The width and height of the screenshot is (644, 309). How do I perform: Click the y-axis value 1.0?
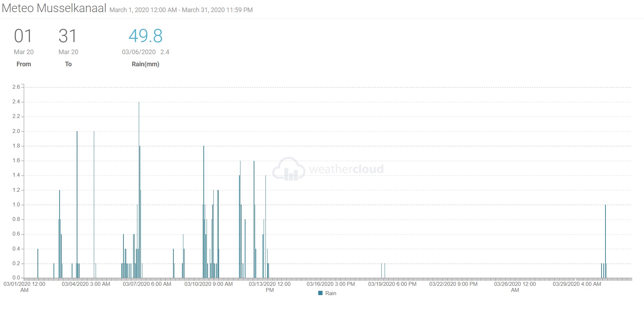pos(16,205)
